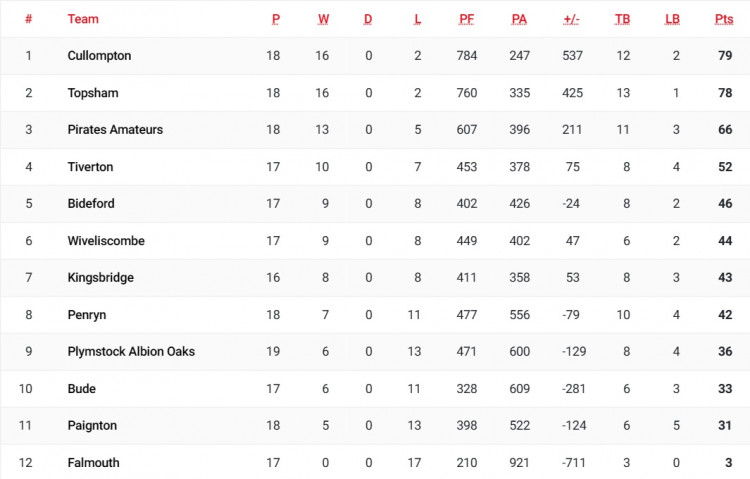Select Tiverton in the standings

(90, 167)
